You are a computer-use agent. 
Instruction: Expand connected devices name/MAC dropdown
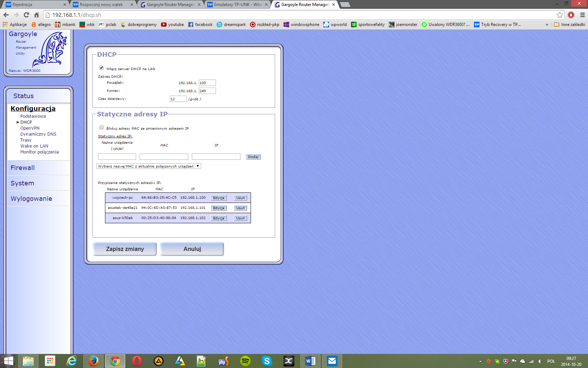148,166
